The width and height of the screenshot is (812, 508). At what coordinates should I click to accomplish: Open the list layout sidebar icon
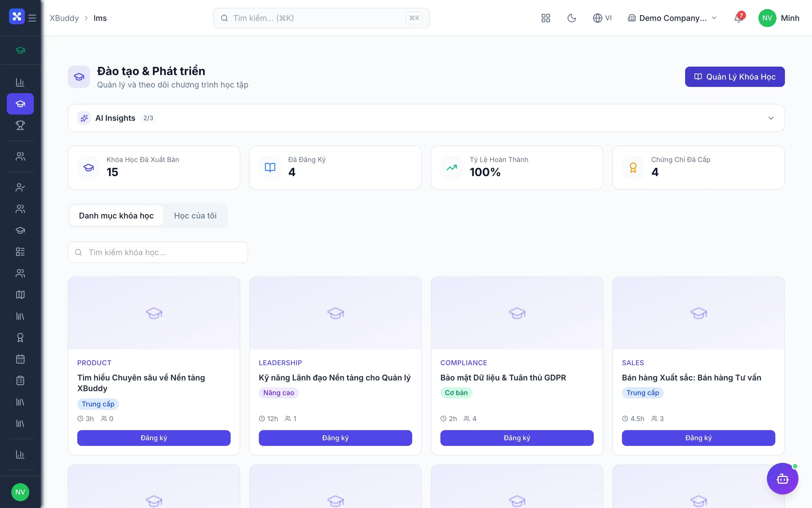pos(20,252)
